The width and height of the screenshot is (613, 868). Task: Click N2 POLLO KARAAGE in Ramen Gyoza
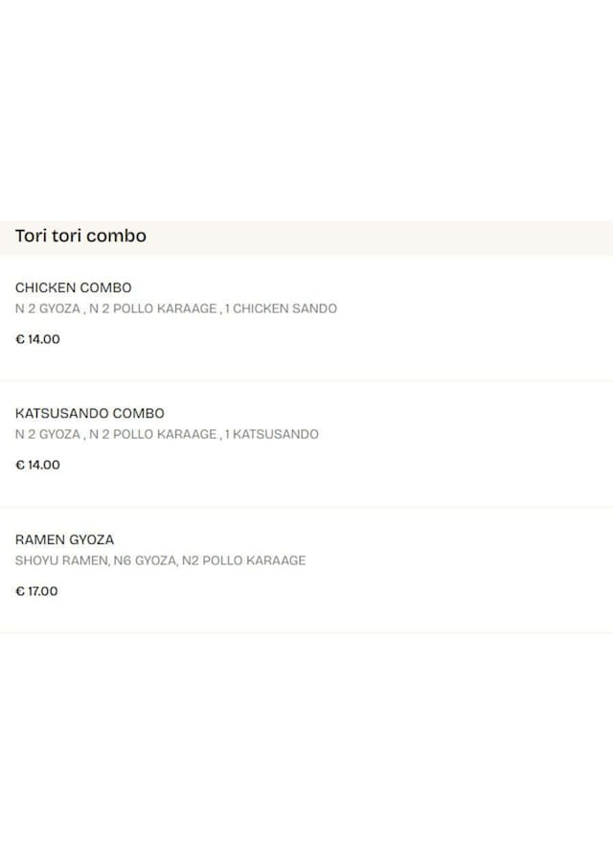click(243, 560)
